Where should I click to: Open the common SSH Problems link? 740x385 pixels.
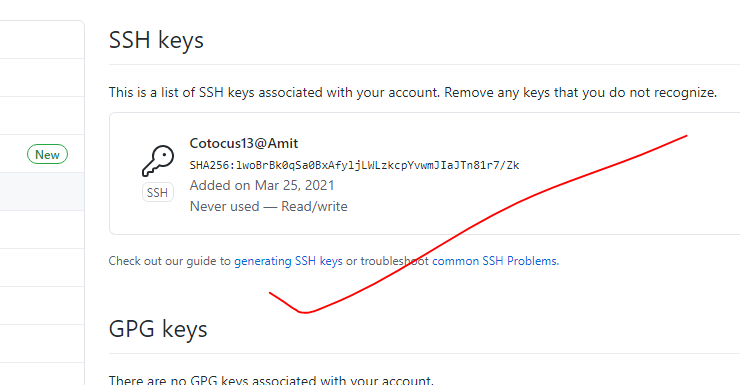point(494,261)
